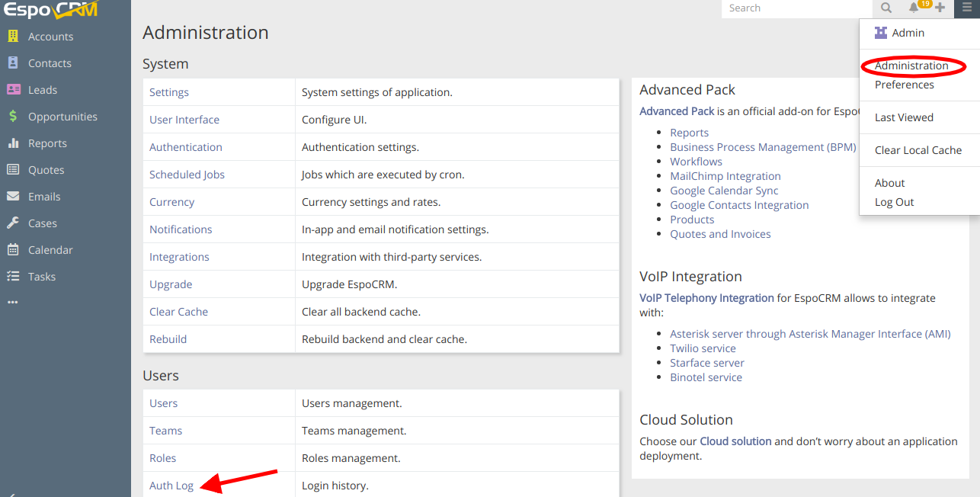Click the Admin user avatar icon

click(x=881, y=32)
